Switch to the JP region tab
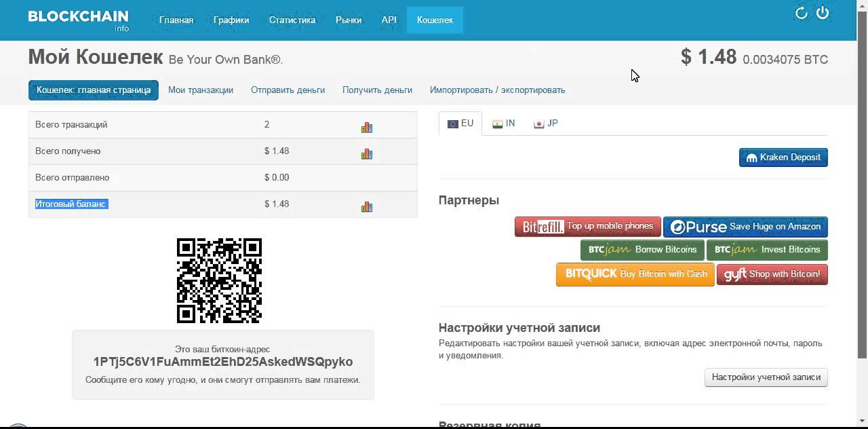This screenshot has height=429, width=868. pos(546,124)
